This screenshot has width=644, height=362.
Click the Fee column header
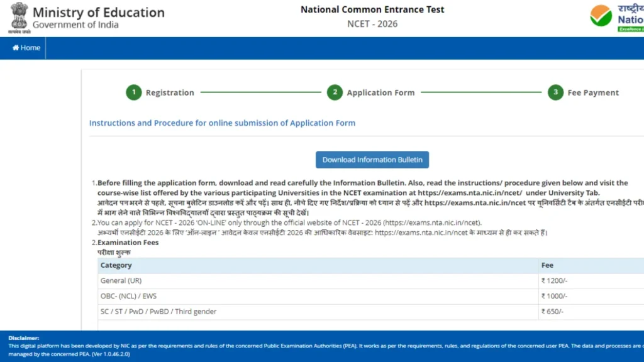547,265
